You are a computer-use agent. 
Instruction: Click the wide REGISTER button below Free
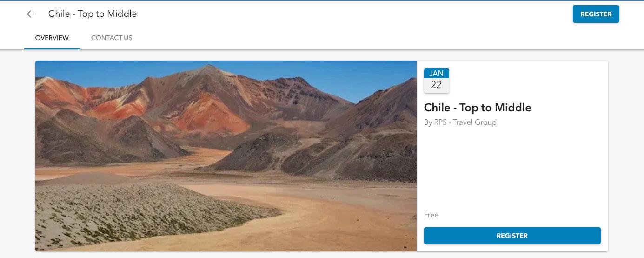(512, 236)
